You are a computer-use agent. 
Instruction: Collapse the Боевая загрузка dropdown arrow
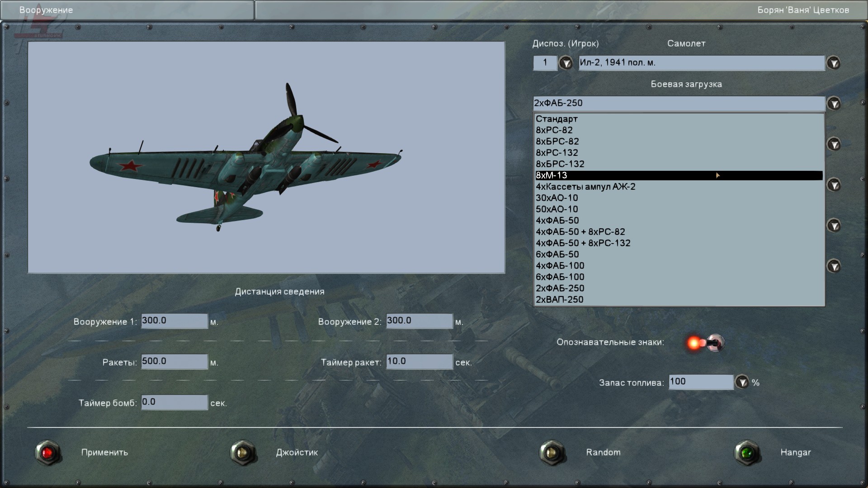pyautogui.click(x=833, y=103)
